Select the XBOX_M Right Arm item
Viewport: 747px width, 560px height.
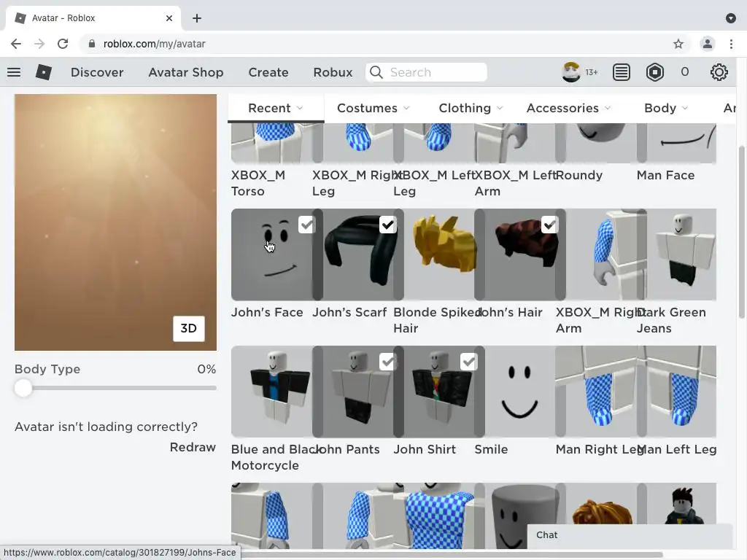point(601,254)
